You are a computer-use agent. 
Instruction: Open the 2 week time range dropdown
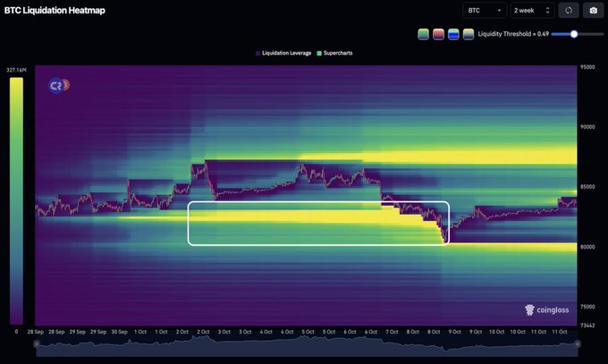coord(532,11)
